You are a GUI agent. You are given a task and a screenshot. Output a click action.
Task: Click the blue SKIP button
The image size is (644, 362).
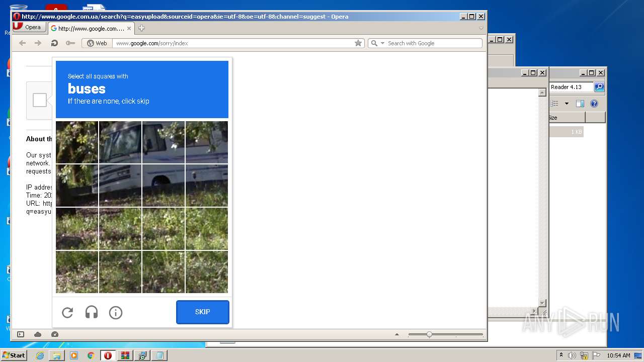click(x=203, y=312)
